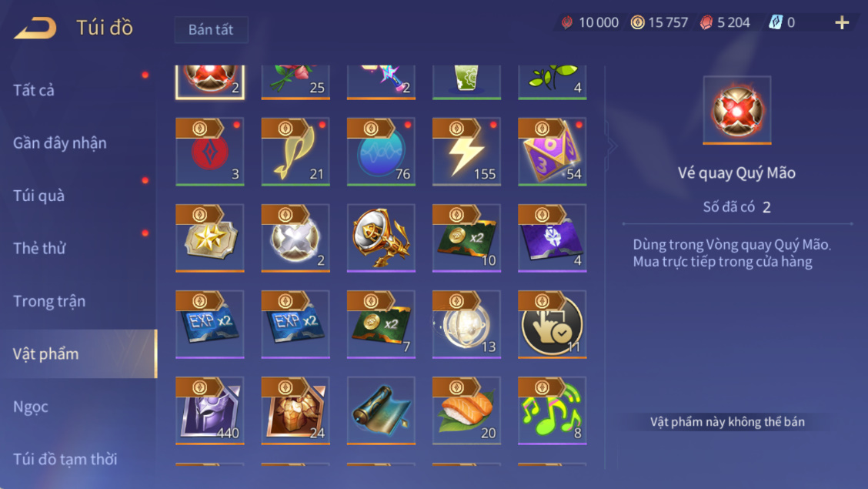Image resolution: width=868 pixels, height=489 pixels.
Task: Open the salmon sushi item
Action: [x=466, y=410]
